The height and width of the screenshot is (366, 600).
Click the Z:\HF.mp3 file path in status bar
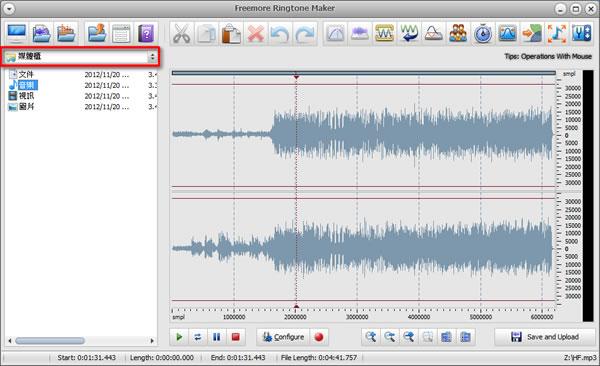tap(580, 358)
